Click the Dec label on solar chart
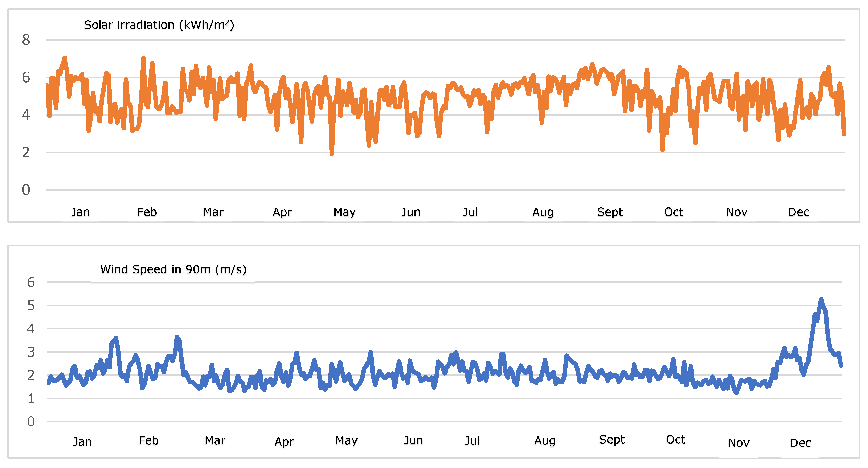868x468 pixels. coord(798,212)
